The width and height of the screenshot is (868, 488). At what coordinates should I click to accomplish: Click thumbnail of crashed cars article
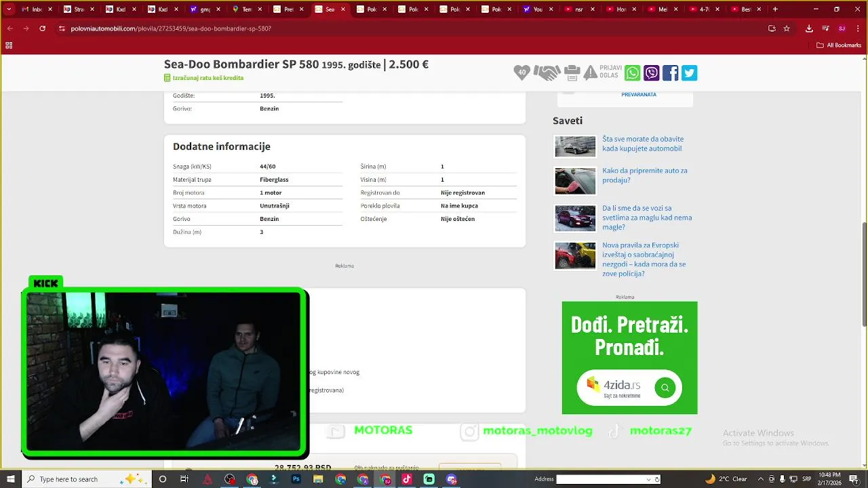click(x=575, y=256)
